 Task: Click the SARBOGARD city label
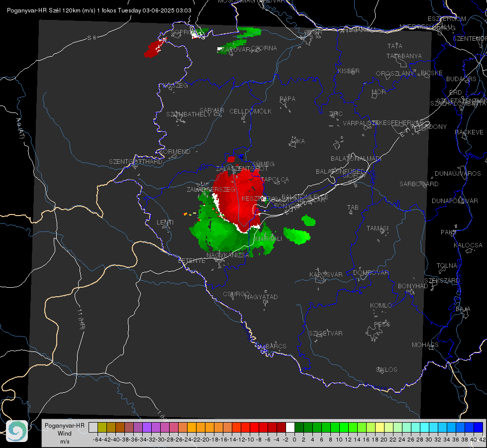point(419,184)
